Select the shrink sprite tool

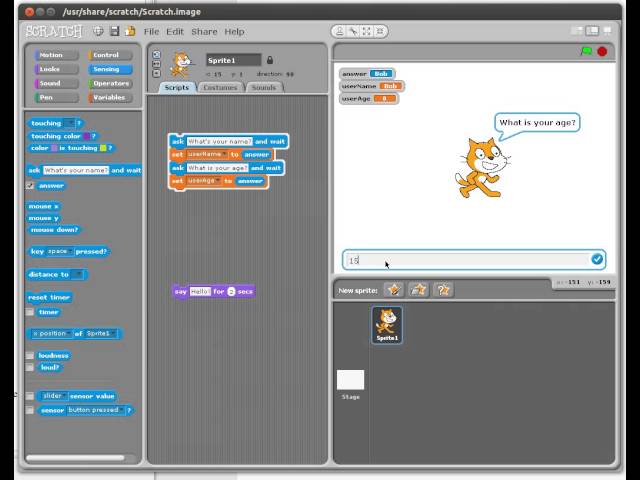click(380, 31)
